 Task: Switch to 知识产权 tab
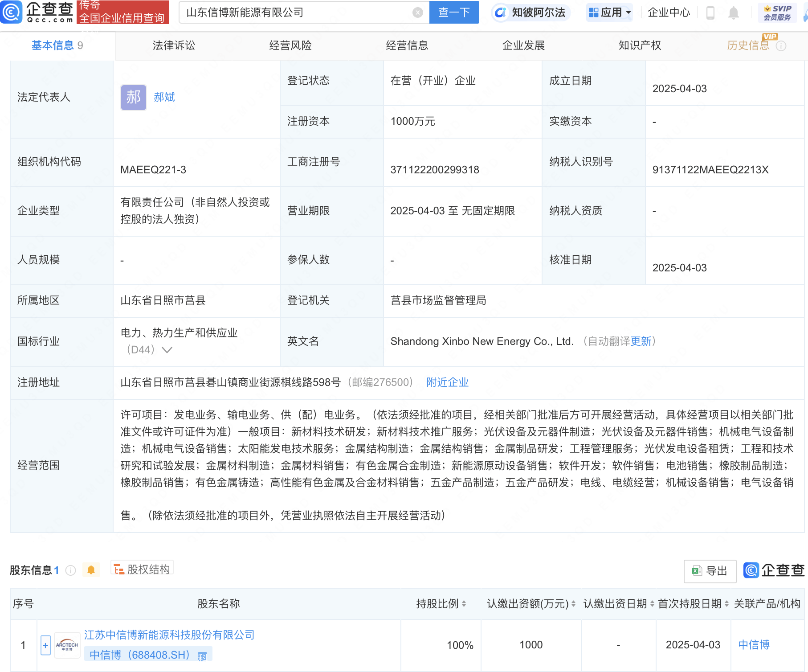640,45
